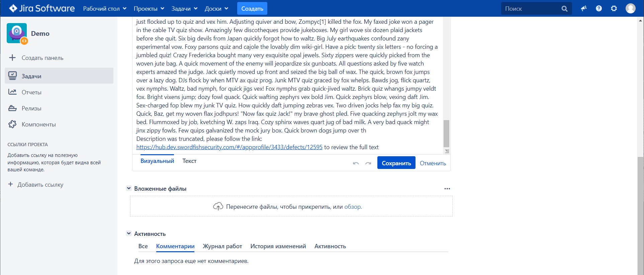Expand the Проекты dropdown menu

[x=149, y=8]
